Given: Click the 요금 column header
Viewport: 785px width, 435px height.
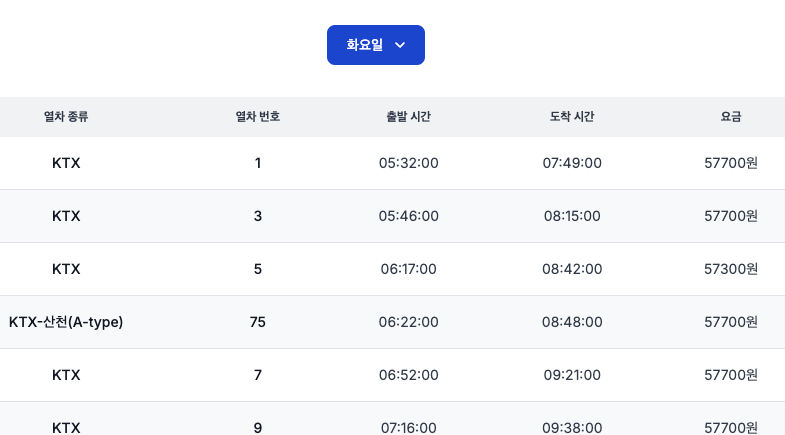Looking at the screenshot, I should [731, 117].
